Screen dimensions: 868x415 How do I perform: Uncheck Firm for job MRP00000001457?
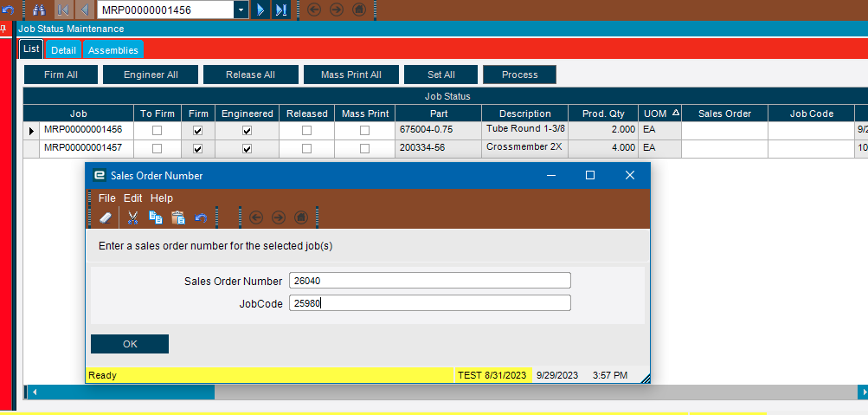(197, 148)
